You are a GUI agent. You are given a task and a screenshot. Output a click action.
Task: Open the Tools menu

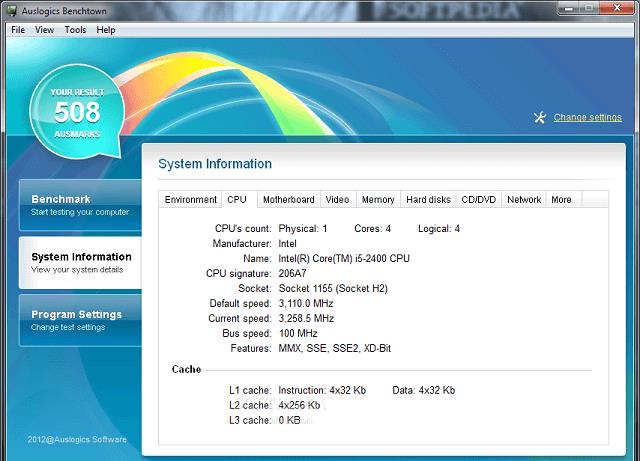pos(75,30)
